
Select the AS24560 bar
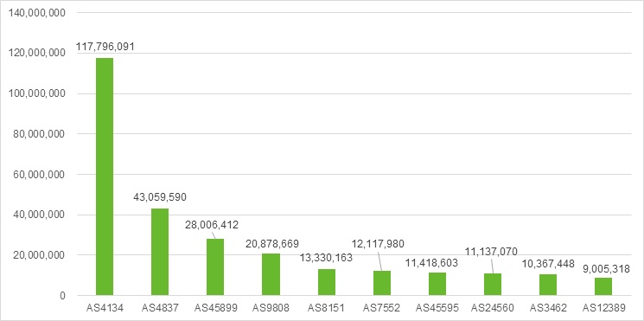[x=493, y=284]
